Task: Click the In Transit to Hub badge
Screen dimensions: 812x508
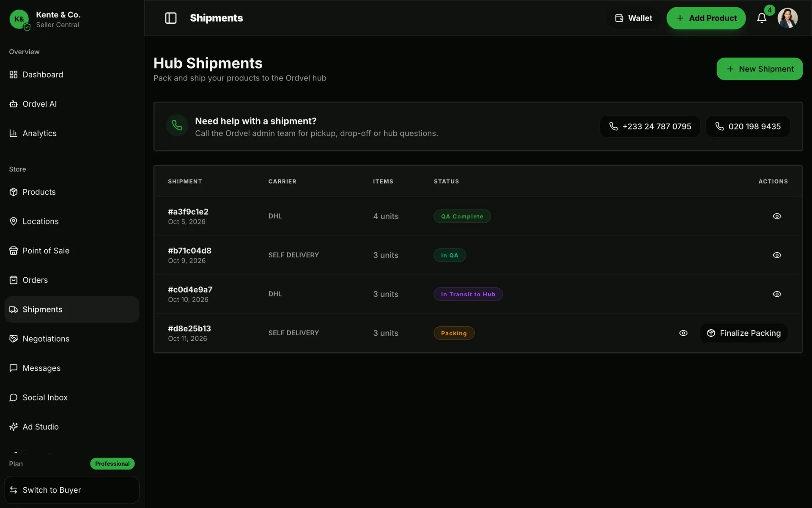Action: click(468, 294)
